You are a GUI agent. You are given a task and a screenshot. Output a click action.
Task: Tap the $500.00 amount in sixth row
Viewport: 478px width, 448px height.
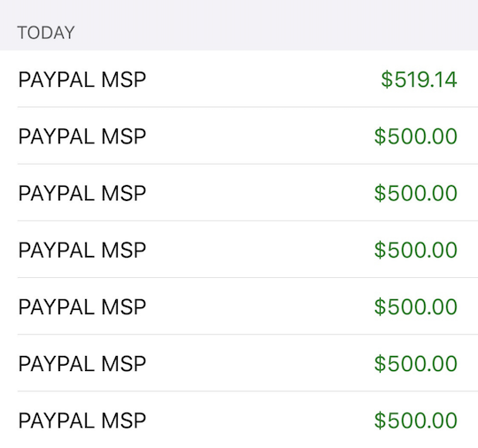pyautogui.click(x=416, y=364)
